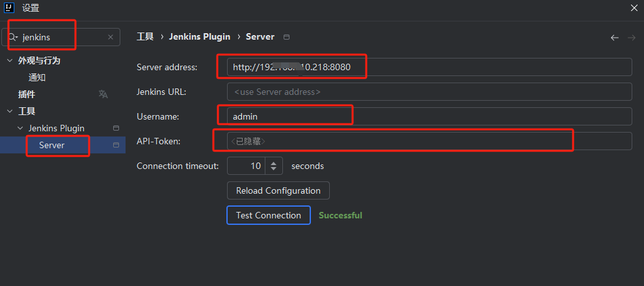
Task: Click the IntelliJ IDEA logo icon
Action: pyautogui.click(x=9, y=8)
